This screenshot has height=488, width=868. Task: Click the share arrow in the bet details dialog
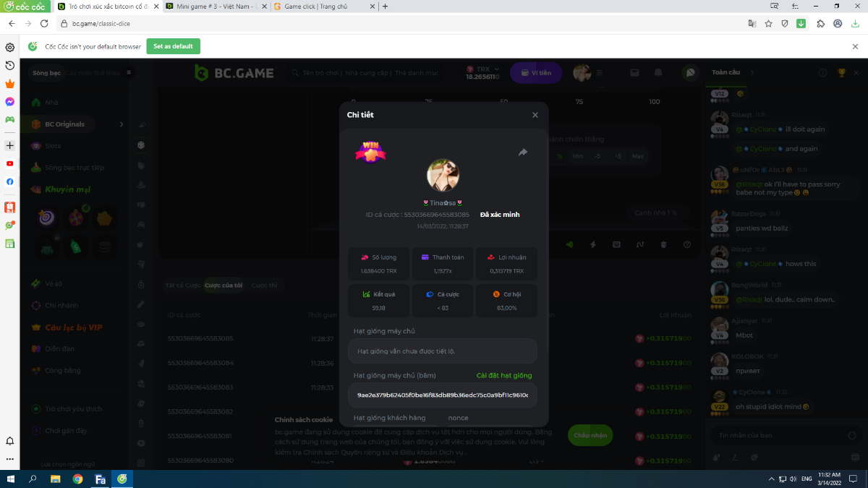click(523, 153)
